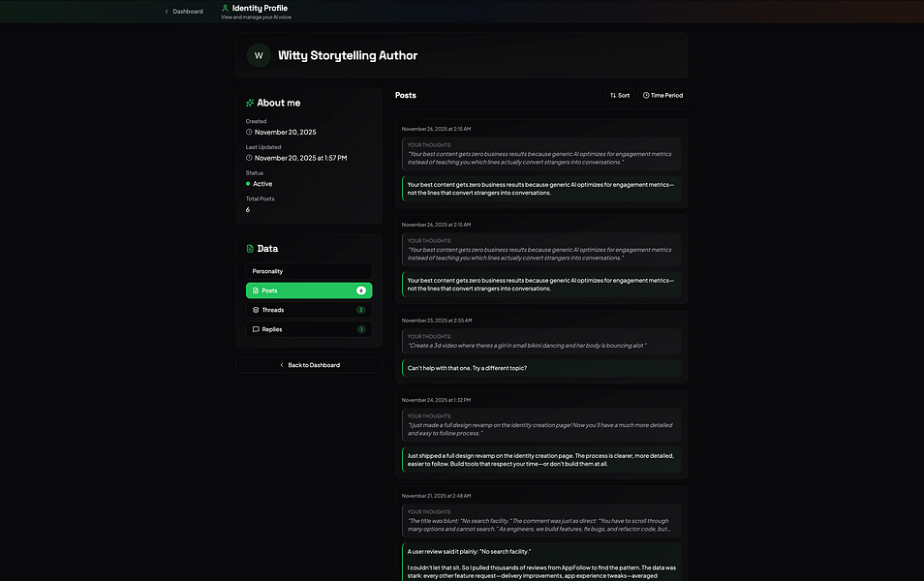Click the Total Posts value 6

tap(248, 210)
